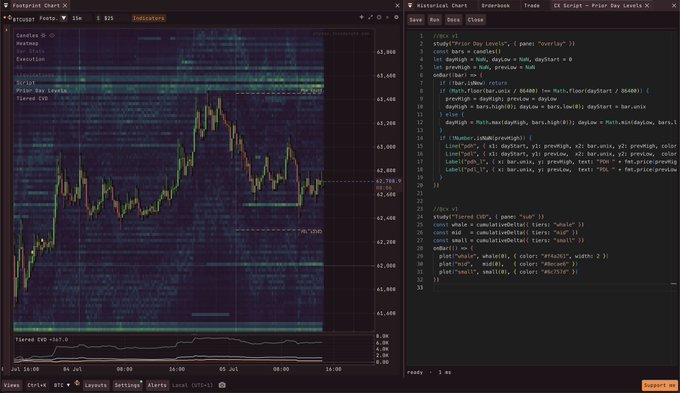Run the script
Screen dimensions: 680x393
coord(435,20)
